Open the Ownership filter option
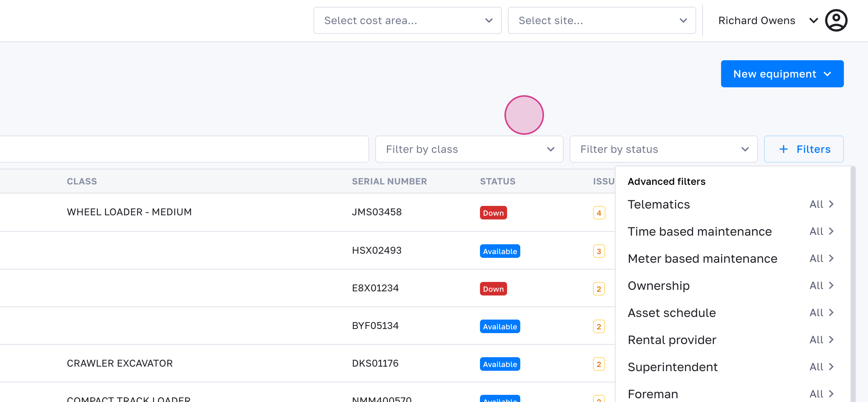The width and height of the screenshot is (868, 402). coord(731,286)
